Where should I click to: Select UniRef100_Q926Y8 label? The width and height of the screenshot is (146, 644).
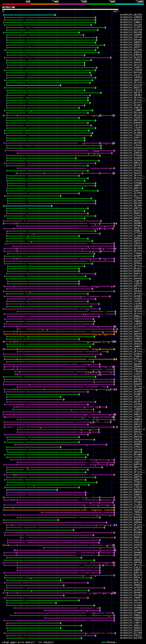131,630
